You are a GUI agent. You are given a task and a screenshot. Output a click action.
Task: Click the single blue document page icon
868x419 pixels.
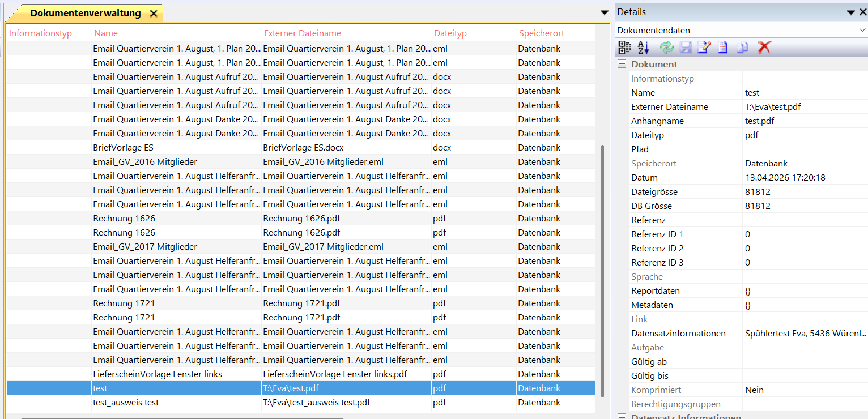click(723, 48)
